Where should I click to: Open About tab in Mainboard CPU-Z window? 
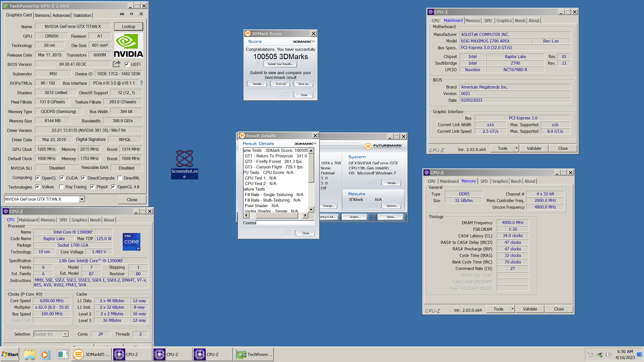coord(534,21)
